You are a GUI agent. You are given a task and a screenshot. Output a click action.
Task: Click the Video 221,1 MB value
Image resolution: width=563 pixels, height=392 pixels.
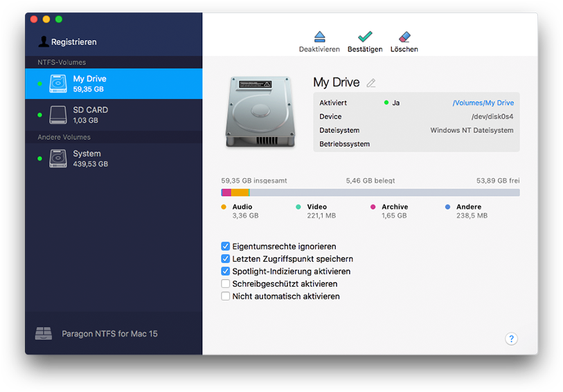321,216
